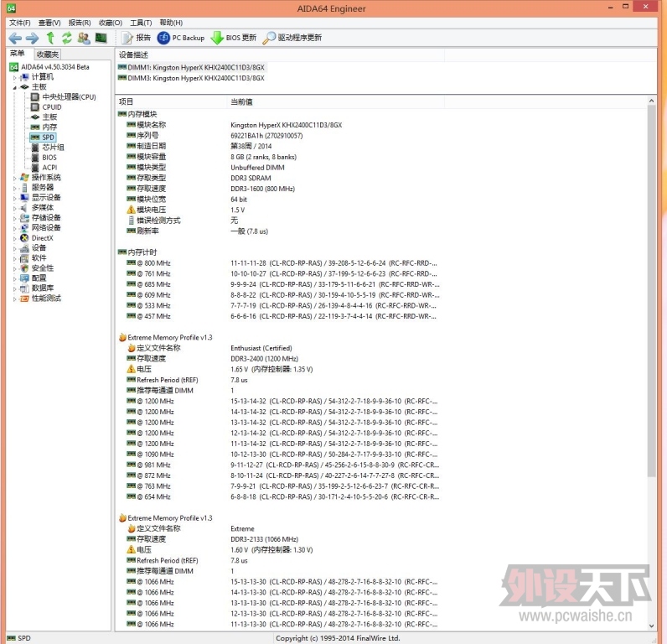Click the scroll up arrow of details list
667x644 pixels.
pyautogui.click(x=651, y=101)
